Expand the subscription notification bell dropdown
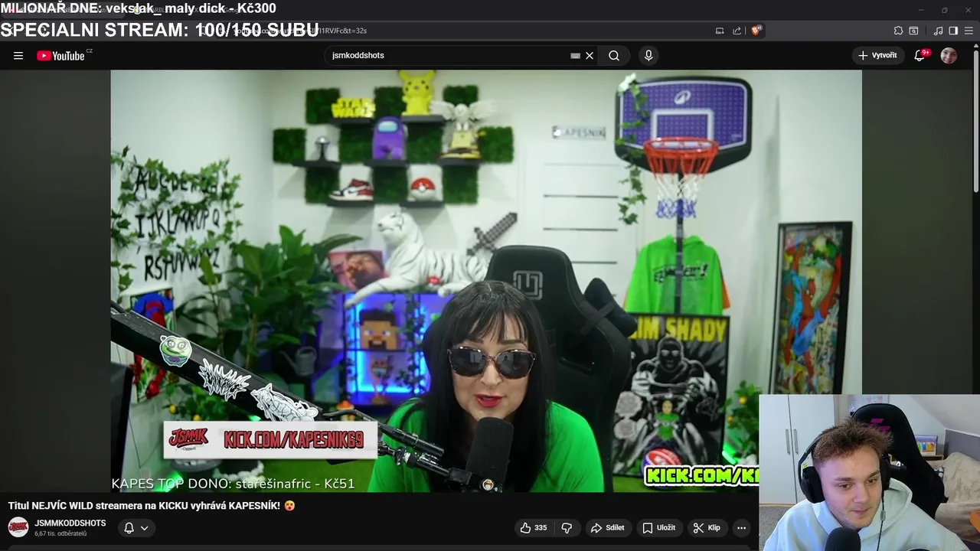Screen dimensions: 980x551 [136, 528]
